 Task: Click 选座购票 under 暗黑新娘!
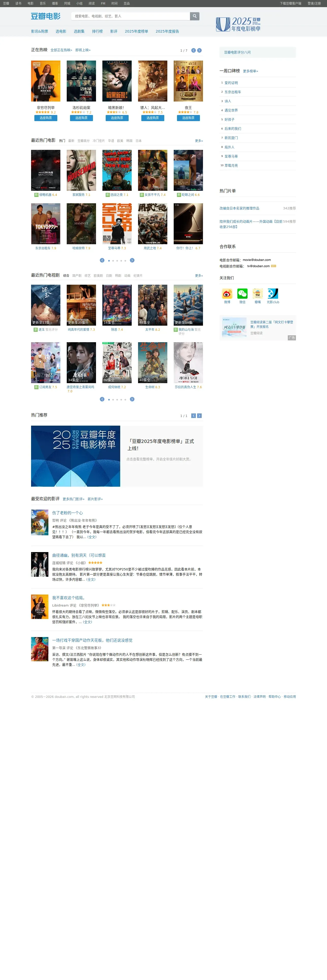click(117, 118)
